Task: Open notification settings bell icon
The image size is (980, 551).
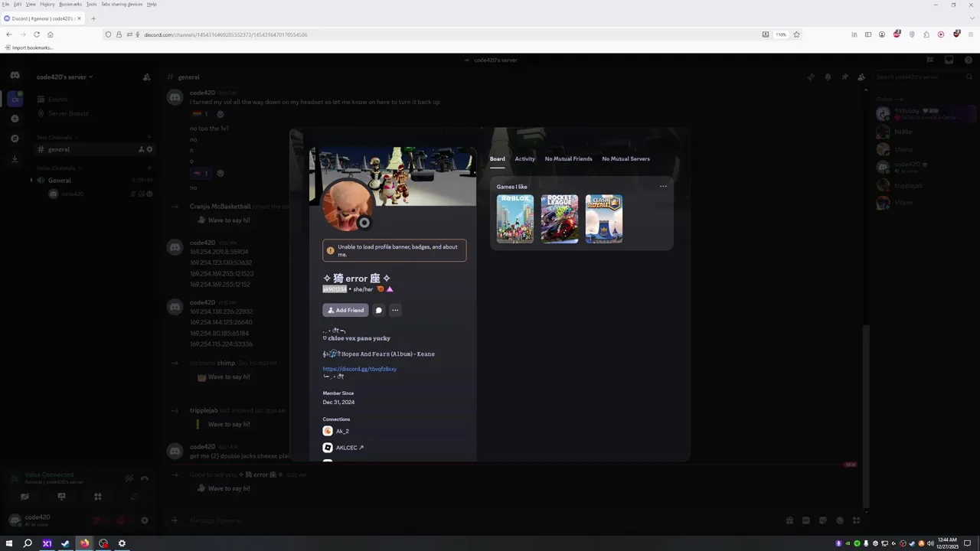Action: point(828,77)
